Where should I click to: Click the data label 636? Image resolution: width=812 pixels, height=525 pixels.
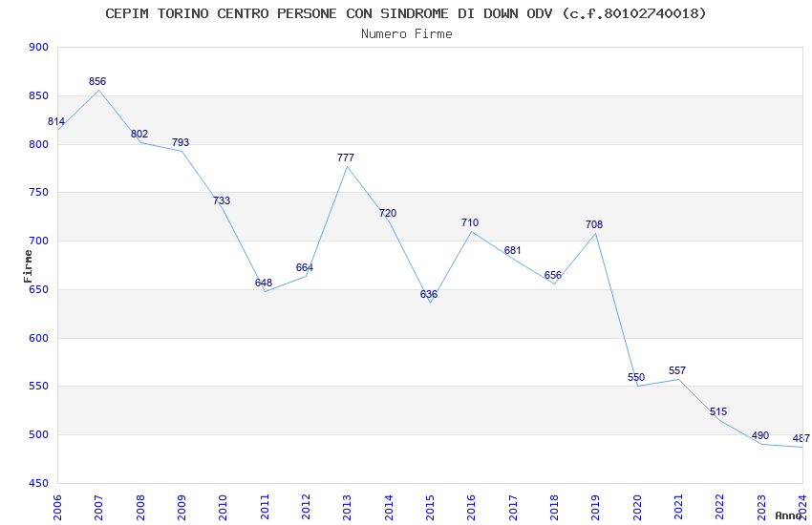[429, 294]
